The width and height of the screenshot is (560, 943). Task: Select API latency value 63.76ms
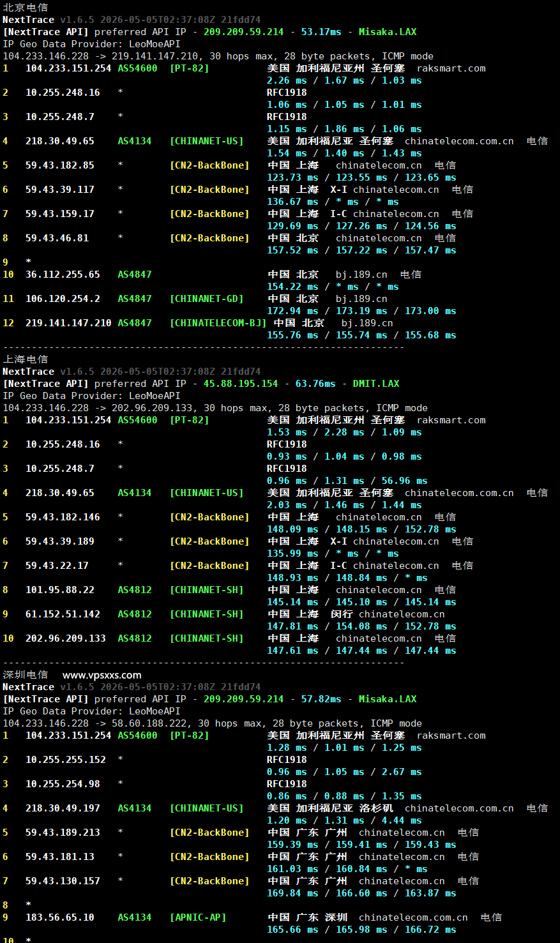pyautogui.click(x=315, y=384)
